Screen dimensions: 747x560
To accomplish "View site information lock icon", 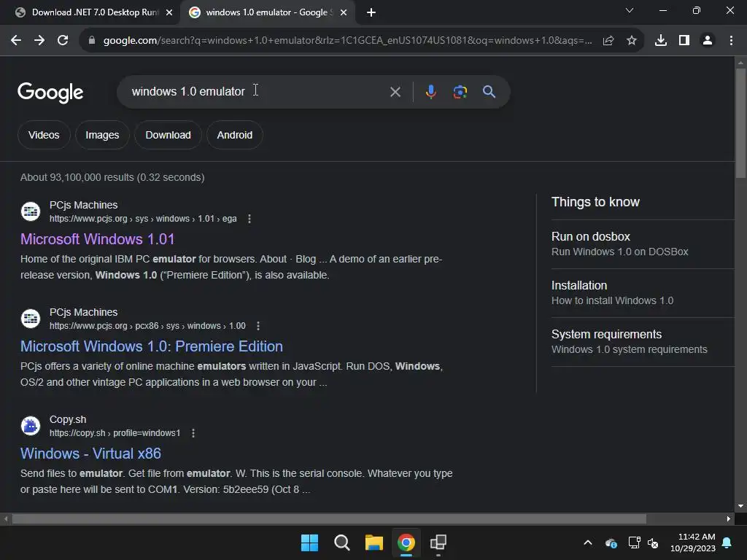I will (x=91, y=41).
